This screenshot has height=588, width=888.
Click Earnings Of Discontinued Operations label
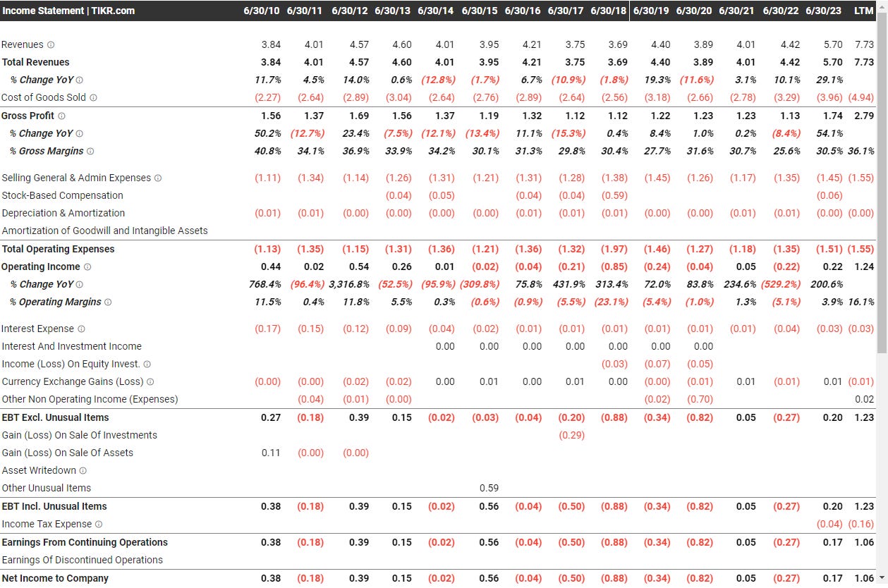82,561
